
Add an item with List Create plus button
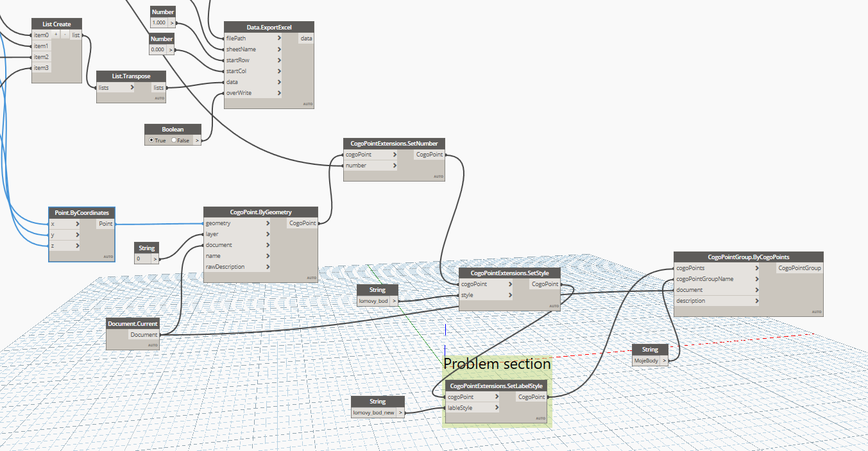[x=56, y=35]
